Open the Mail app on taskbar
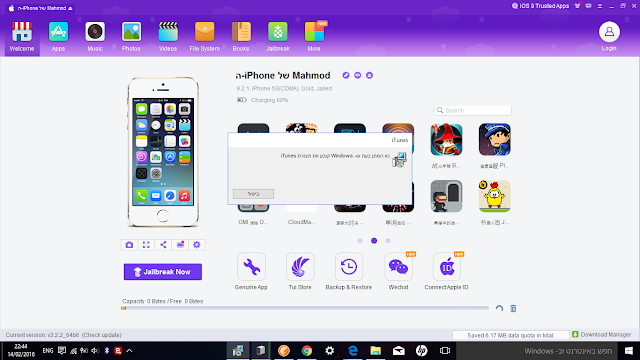The image size is (640, 360). pyautogui.click(x=398, y=351)
